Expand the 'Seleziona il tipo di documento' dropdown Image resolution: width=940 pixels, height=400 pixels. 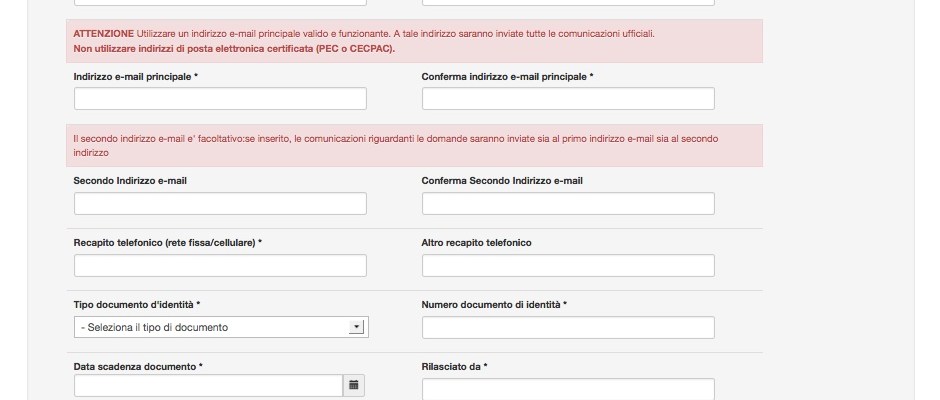(221, 327)
